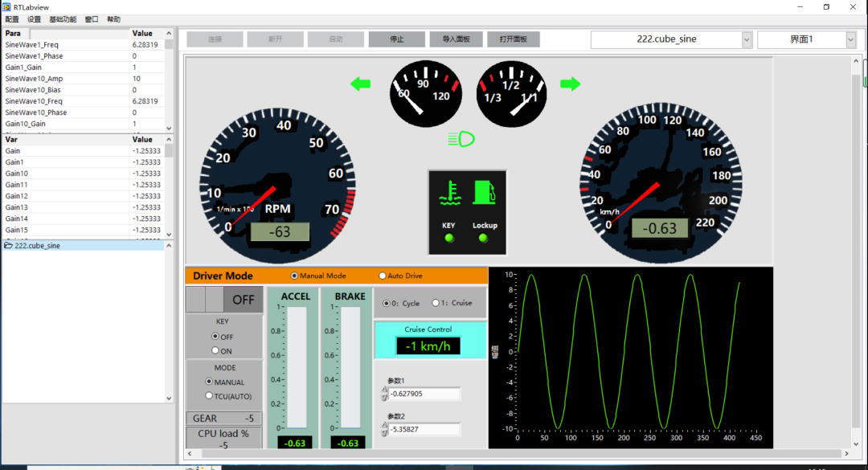Select KEY OFF radio option
This screenshot has width=868, height=470.
[215, 336]
